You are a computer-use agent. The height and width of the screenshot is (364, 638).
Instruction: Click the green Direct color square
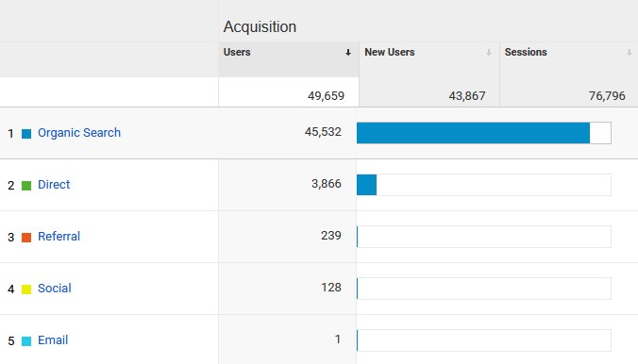26,186
